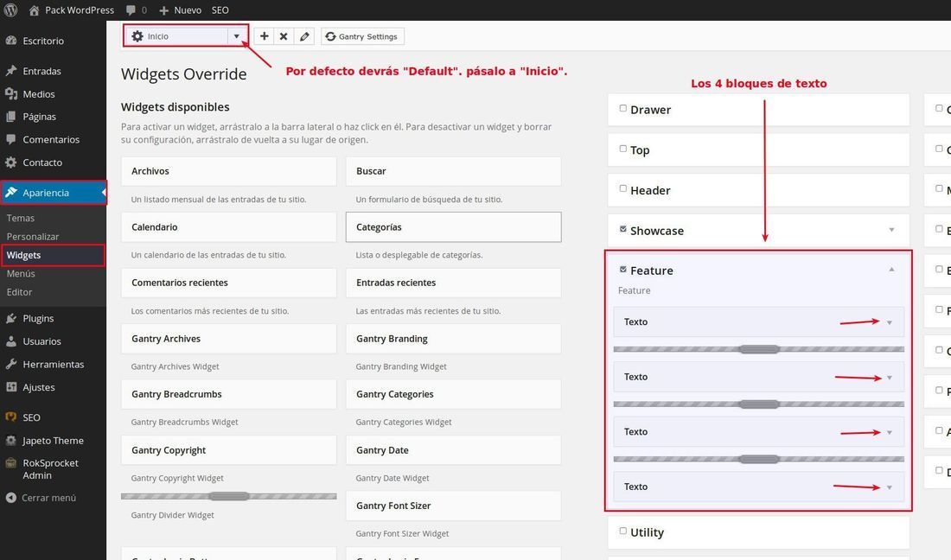
Task: Click the Herramientas wrench icon
Action: 11,364
